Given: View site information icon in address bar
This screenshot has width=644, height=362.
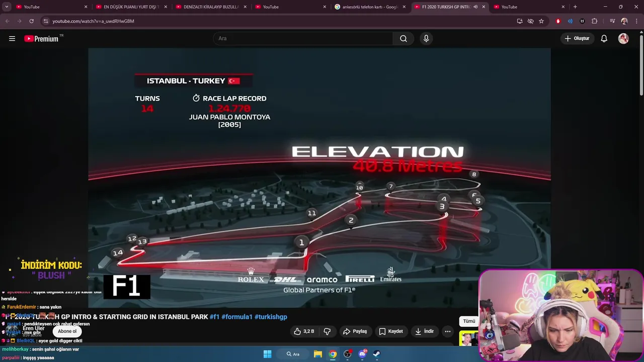Looking at the screenshot, I should tap(46, 21).
